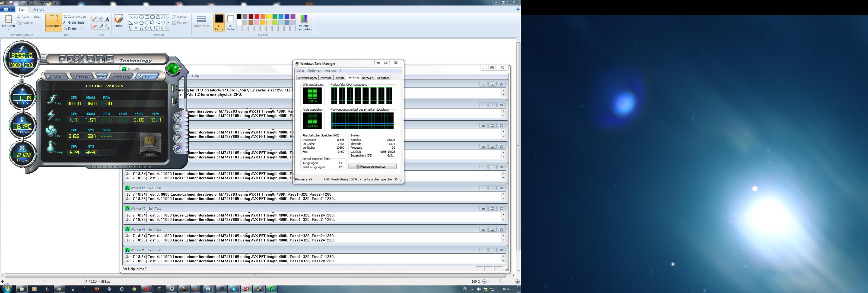The height and width of the screenshot is (293, 868).
Task: Click the Größe ändern button
Action: 75,23
